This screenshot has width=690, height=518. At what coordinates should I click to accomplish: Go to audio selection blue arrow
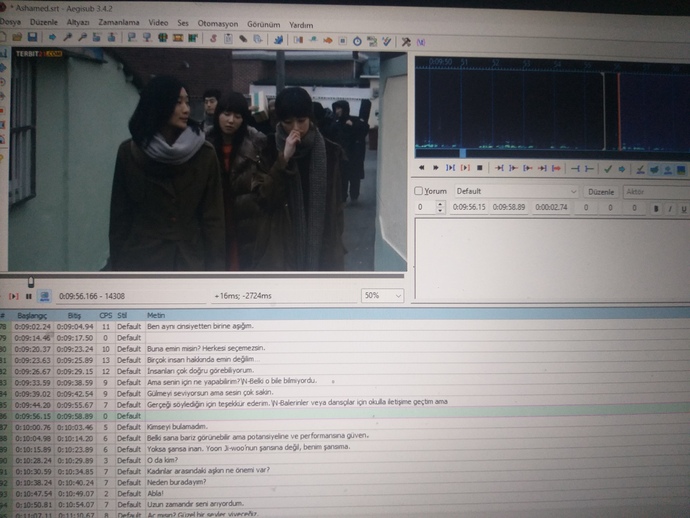pos(622,169)
